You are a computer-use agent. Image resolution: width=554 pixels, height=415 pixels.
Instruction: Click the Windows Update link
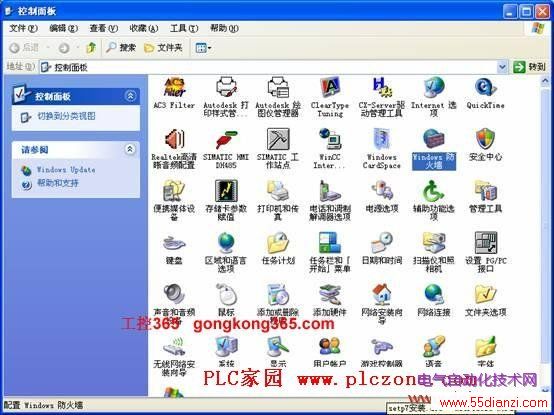coord(66,170)
